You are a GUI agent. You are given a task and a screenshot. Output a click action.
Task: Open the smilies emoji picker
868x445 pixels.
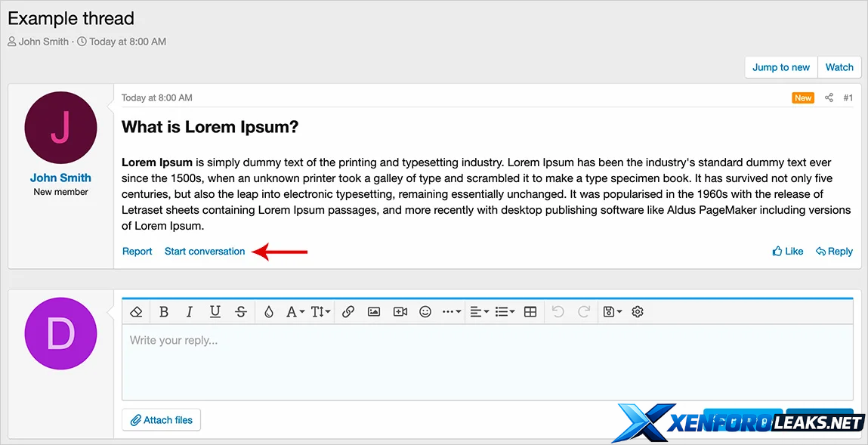click(x=425, y=311)
